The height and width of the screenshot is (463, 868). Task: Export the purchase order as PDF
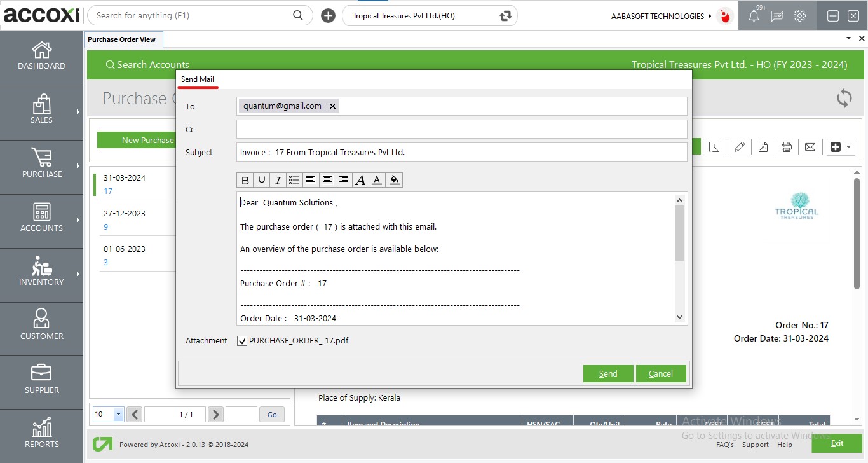pos(763,147)
